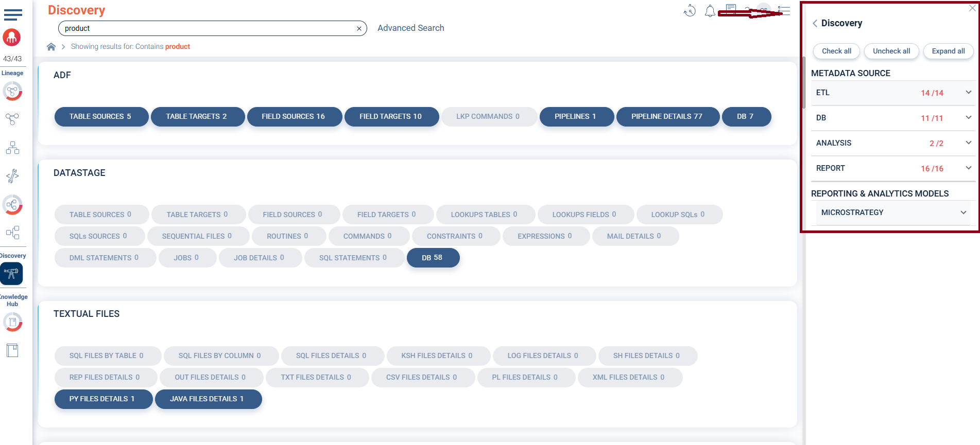The image size is (980, 445).
Task: Open the hierarchy tree icon in sidebar
Action: click(12, 148)
